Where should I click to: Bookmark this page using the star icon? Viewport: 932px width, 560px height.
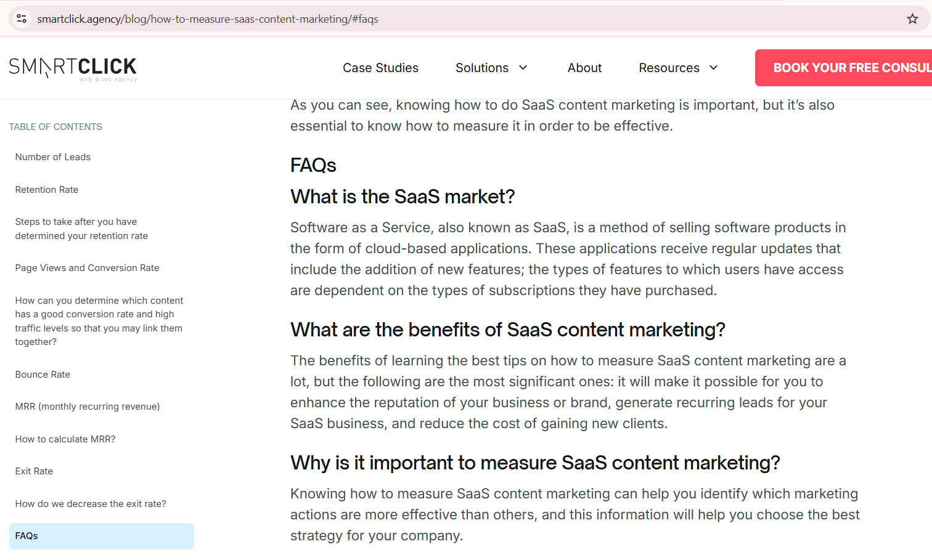coord(912,18)
